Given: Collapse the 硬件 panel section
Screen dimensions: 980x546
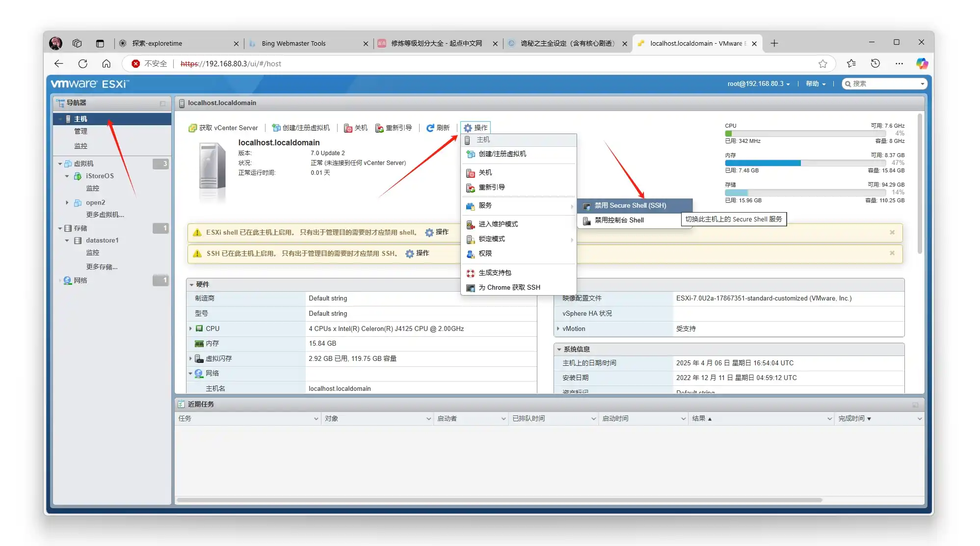Looking at the screenshot, I should click(x=192, y=284).
